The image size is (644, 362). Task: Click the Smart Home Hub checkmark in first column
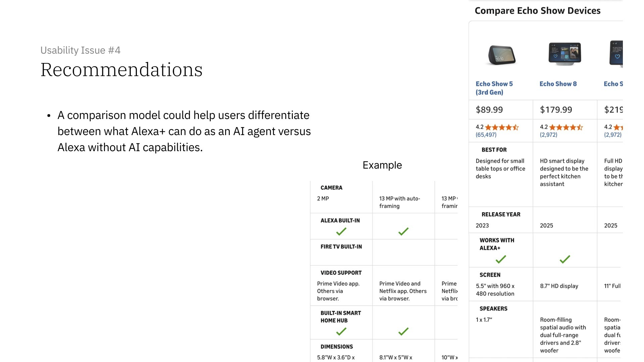(x=341, y=331)
